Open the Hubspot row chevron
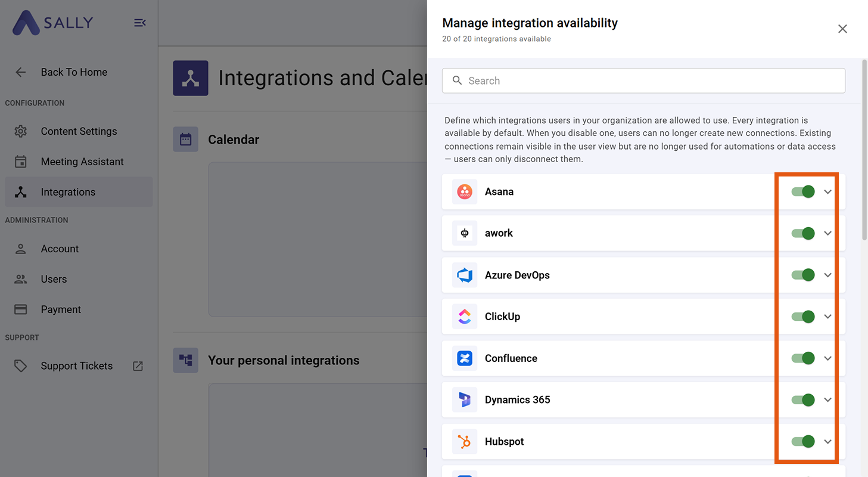 click(827, 442)
